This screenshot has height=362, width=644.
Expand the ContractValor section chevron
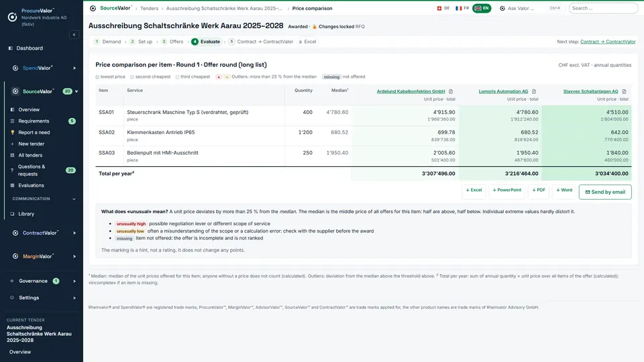[x=74, y=233]
